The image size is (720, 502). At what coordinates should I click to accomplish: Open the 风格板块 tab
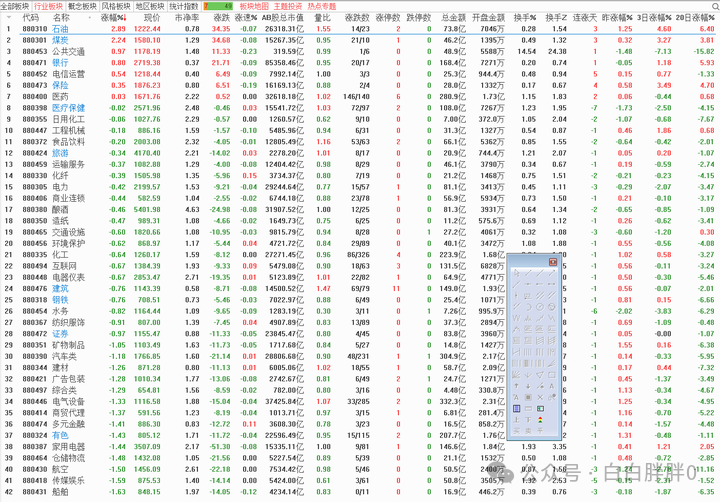tap(116, 6)
